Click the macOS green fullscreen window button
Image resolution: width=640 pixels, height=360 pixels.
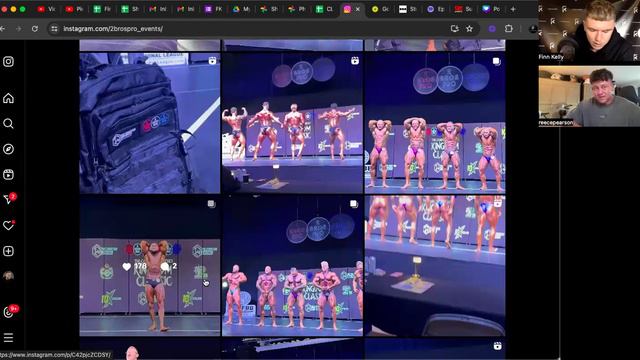pos(23,9)
